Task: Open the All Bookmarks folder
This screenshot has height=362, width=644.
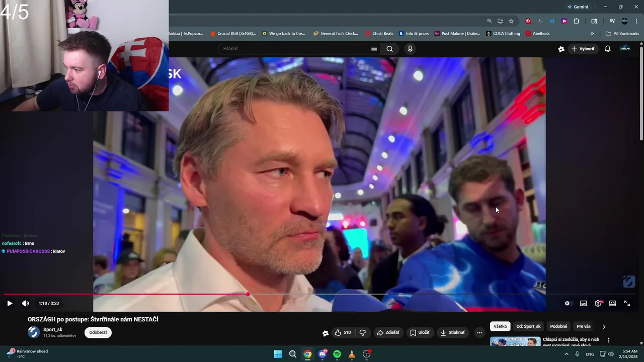Action: click(622, 34)
